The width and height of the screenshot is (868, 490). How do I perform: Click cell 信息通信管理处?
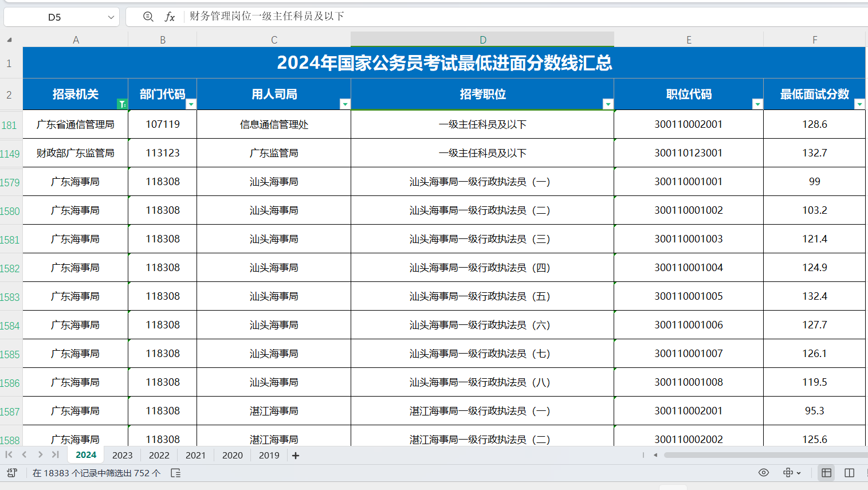274,124
